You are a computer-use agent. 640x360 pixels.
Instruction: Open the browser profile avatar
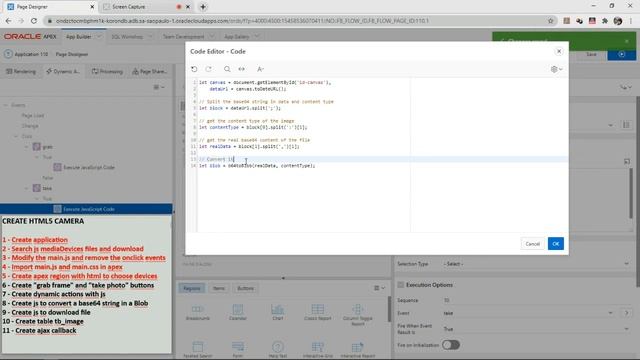[618, 20]
